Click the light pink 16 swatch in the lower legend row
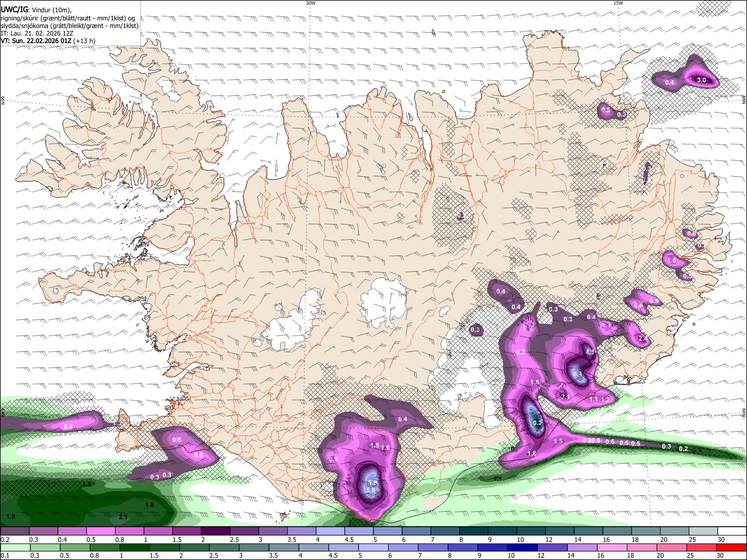The image size is (747, 560). coord(613,547)
